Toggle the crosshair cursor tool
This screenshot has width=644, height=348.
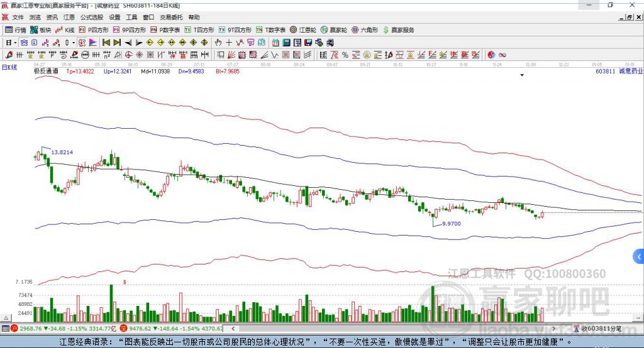[x=229, y=43]
